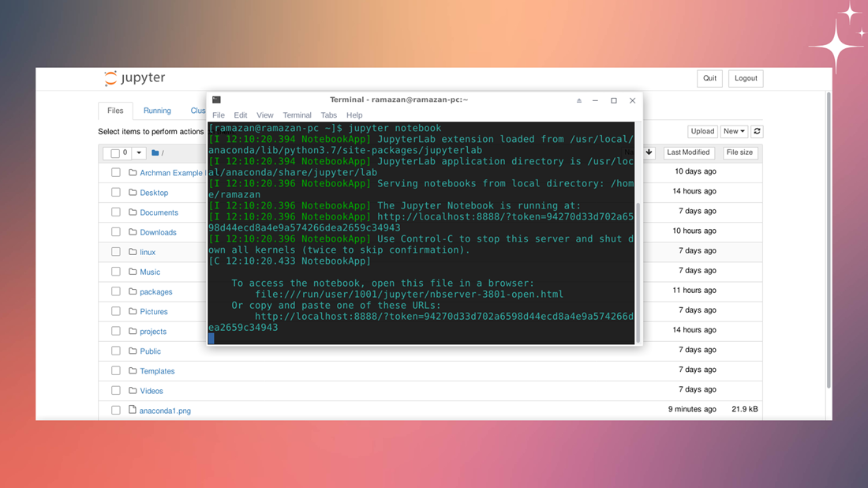Open the projects folder link
The width and height of the screenshot is (868, 488).
pos(153,332)
